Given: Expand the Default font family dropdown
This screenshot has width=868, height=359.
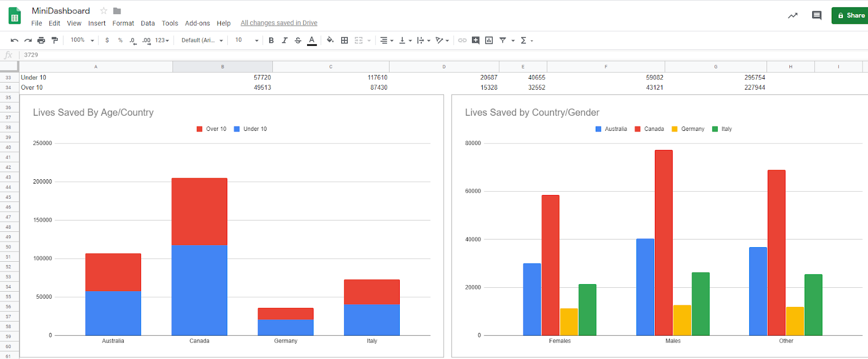Looking at the screenshot, I should pyautogui.click(x=202, y=40).
